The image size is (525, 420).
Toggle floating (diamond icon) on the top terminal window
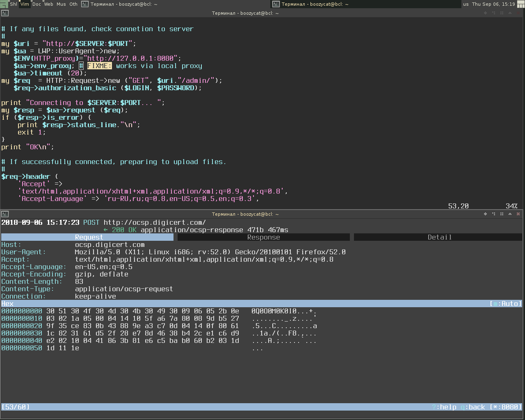click(485, 13)
